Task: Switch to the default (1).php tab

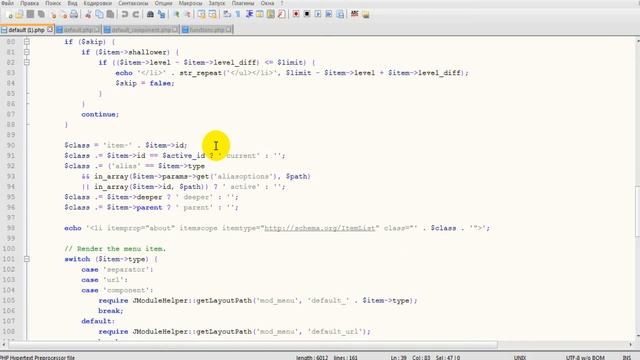Action: (27, 30)
